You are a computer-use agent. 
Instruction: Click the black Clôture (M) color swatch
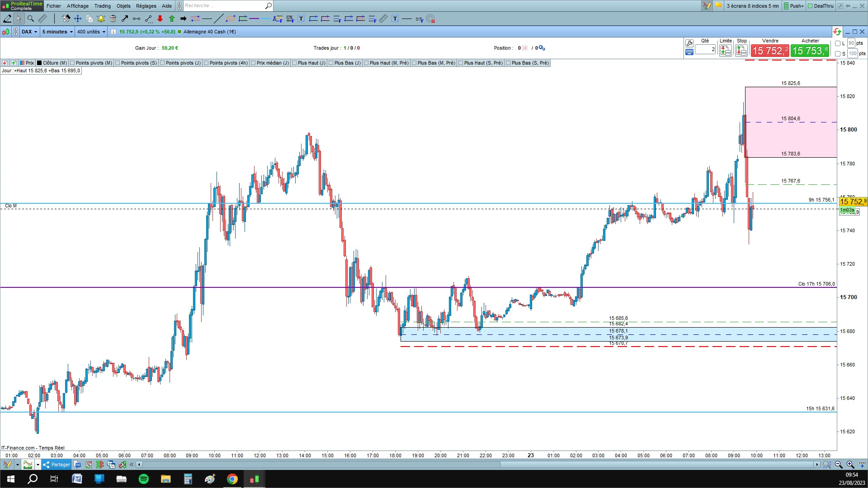click(39, 63)
